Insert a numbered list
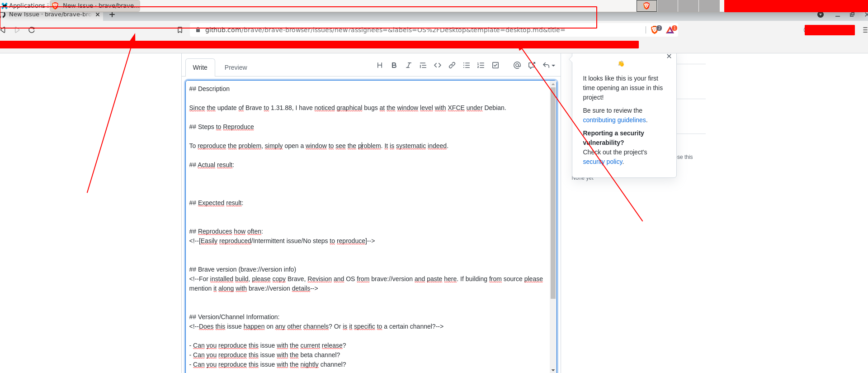This screenshot has height=373, width=868. point(481,65)
